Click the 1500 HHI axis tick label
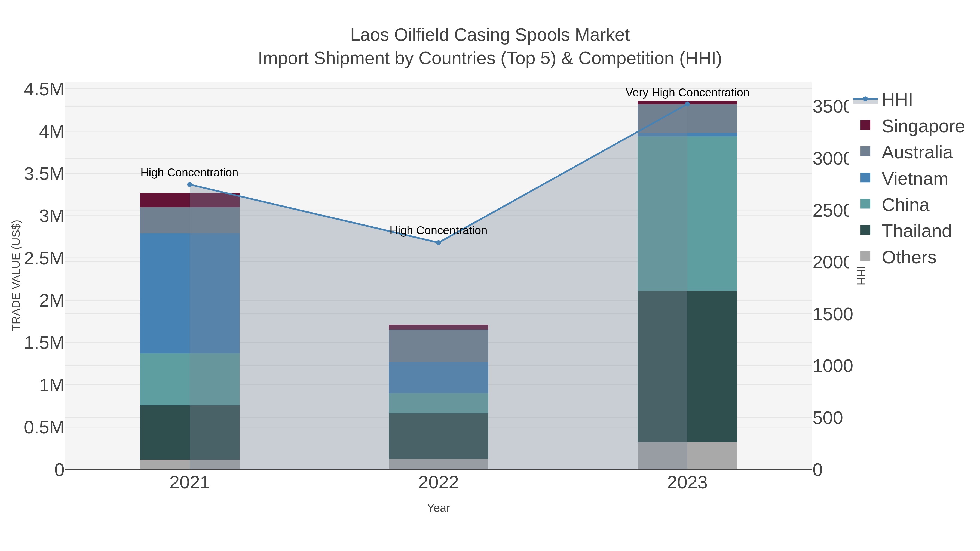The image size is (980, 551). [x=833, y=315]
